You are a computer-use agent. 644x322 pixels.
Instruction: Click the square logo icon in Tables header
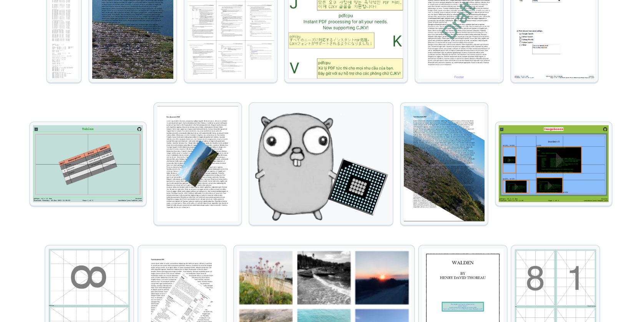pyautogui.click(x=36, y=129)
